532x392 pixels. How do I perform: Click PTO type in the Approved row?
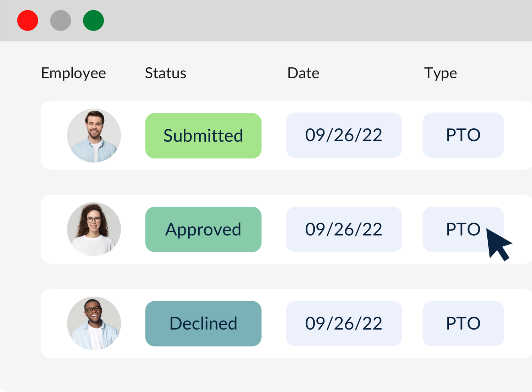click(x=461, y=229)
